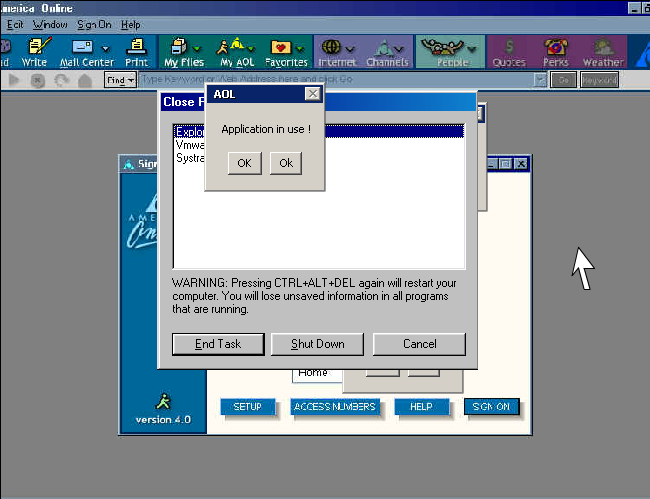Click the home navigation icon
The width and height of the screenshot is (650, 499).
85,80
